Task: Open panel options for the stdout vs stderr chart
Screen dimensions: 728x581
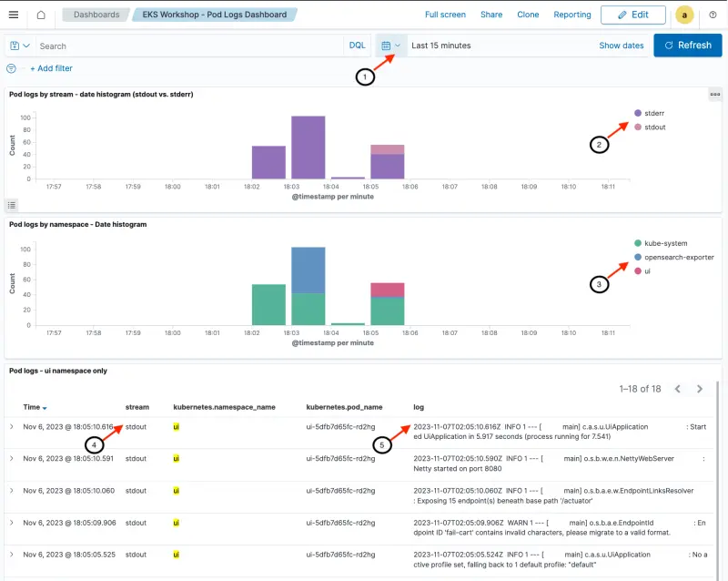Action: click(715, 94)
